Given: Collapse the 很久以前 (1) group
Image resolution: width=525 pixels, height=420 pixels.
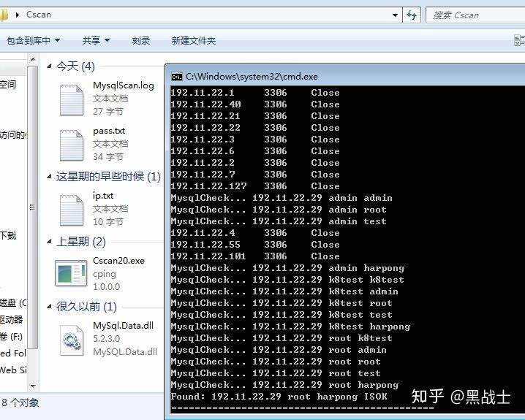Looking at the screenshot, I should [x=49, y=306].
